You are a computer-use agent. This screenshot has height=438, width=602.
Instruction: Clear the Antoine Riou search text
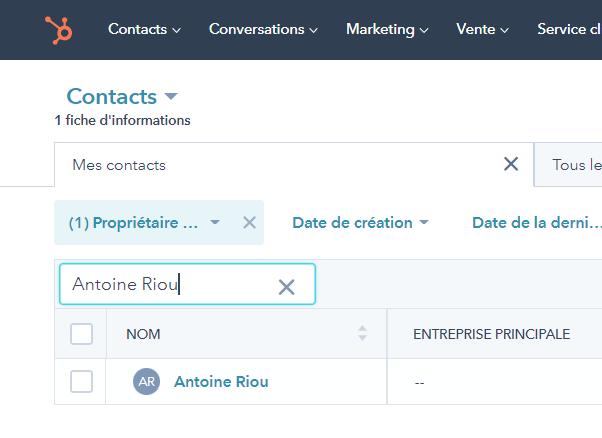point(286,287)
